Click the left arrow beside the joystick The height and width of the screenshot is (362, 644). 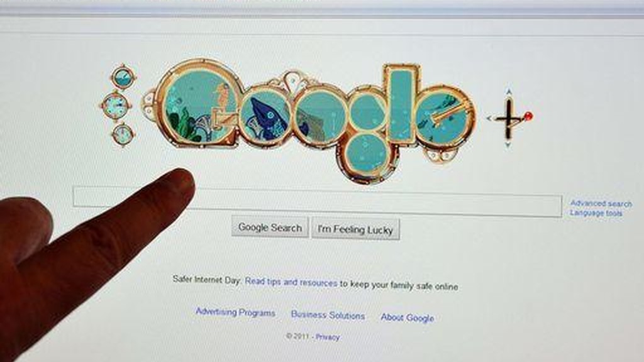(489, 118)
